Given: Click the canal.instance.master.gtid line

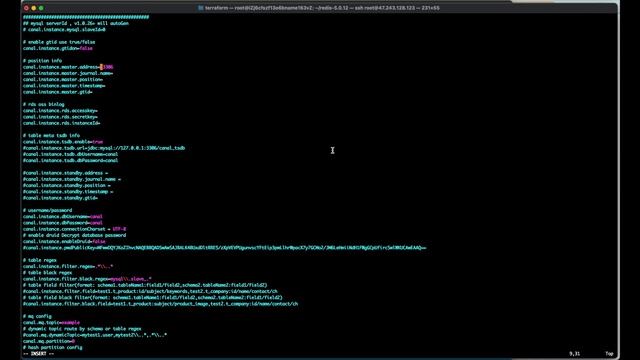Looking at the screenshot, I should point(58,92).
